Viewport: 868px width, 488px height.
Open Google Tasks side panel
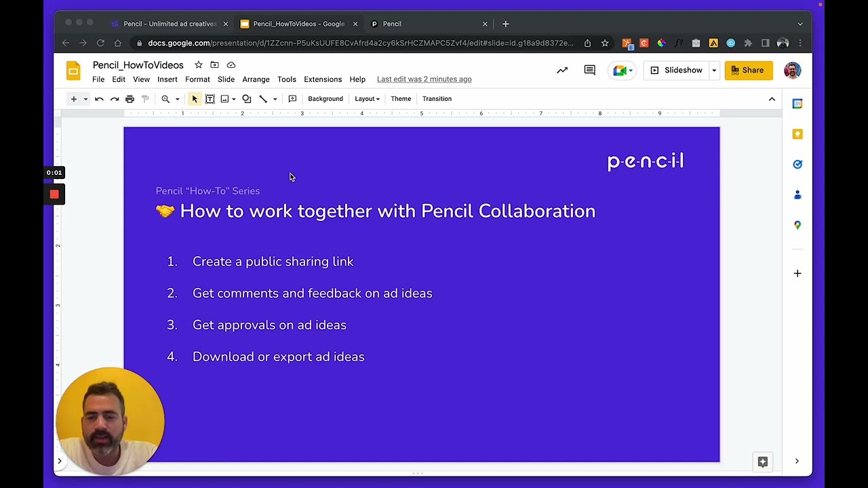click(x=797, y=164)
